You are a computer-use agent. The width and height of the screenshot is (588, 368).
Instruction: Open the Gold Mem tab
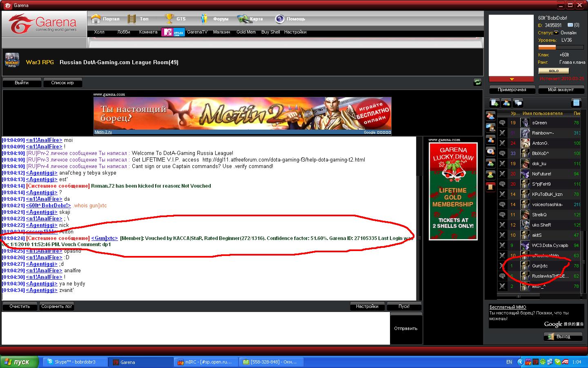click(x=246, y=32)
